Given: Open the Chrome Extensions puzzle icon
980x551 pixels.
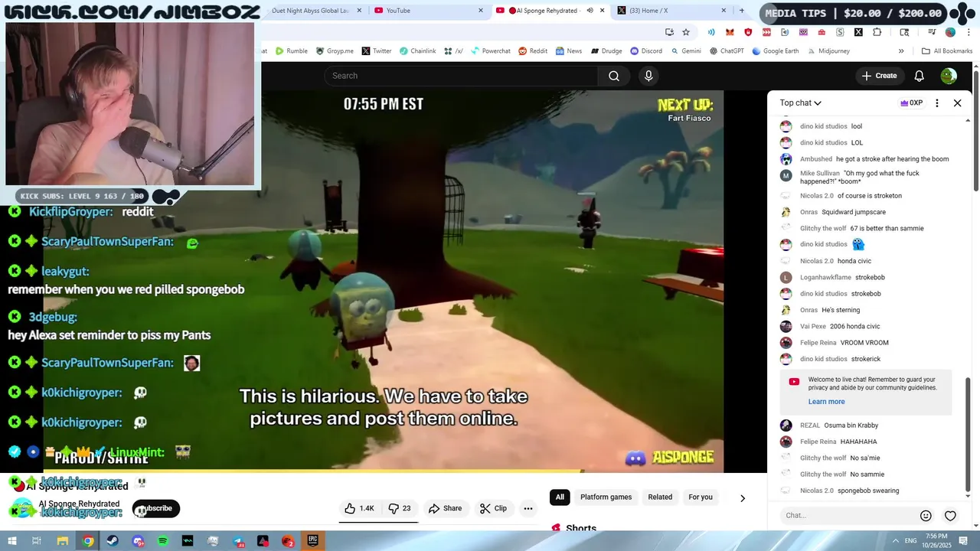Looking at the screenshot, I should tap(877, 32).
